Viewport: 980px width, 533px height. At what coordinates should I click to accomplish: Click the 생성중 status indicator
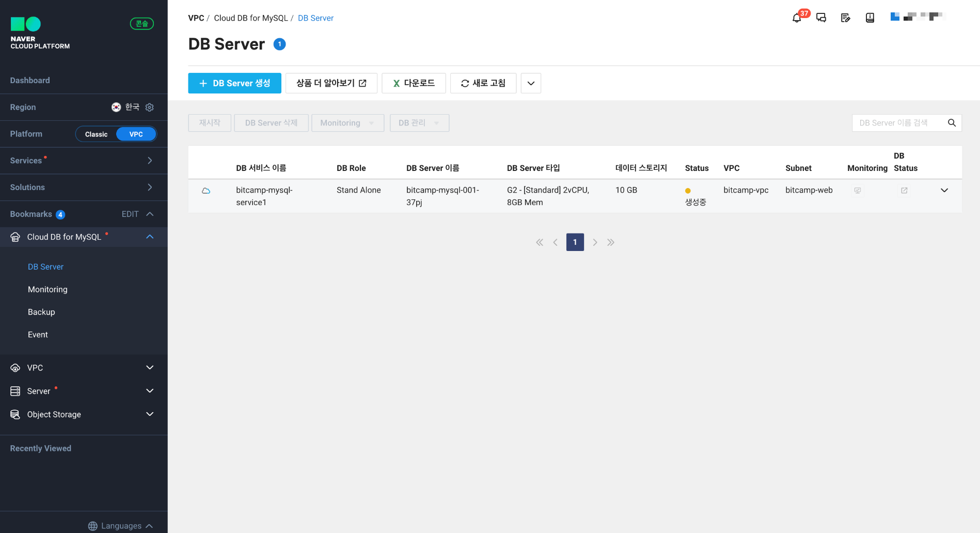tap(696, 197)
